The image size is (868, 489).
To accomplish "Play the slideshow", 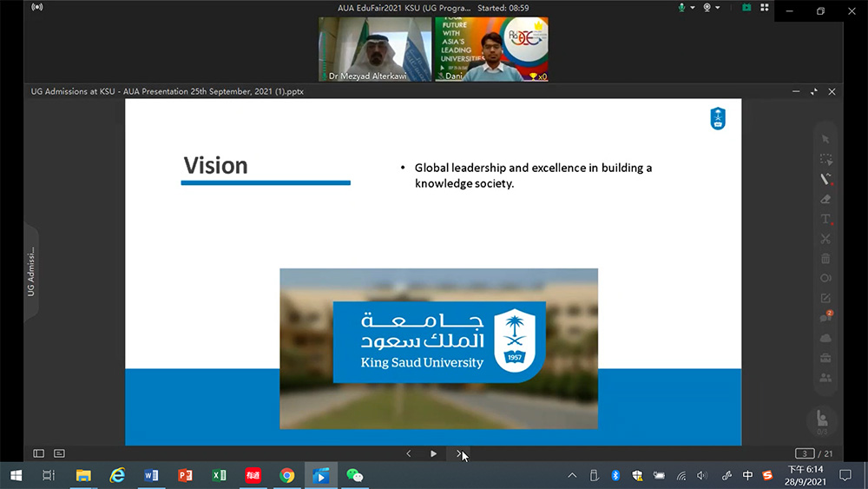I will (433, 453).
